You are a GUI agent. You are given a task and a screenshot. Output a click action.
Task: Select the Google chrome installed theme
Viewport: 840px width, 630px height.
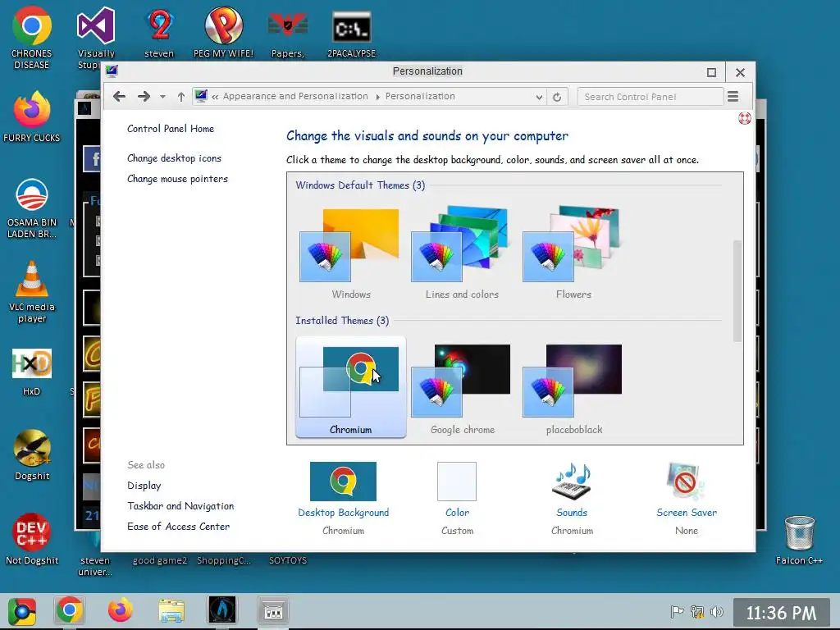[x=463, y=388]
